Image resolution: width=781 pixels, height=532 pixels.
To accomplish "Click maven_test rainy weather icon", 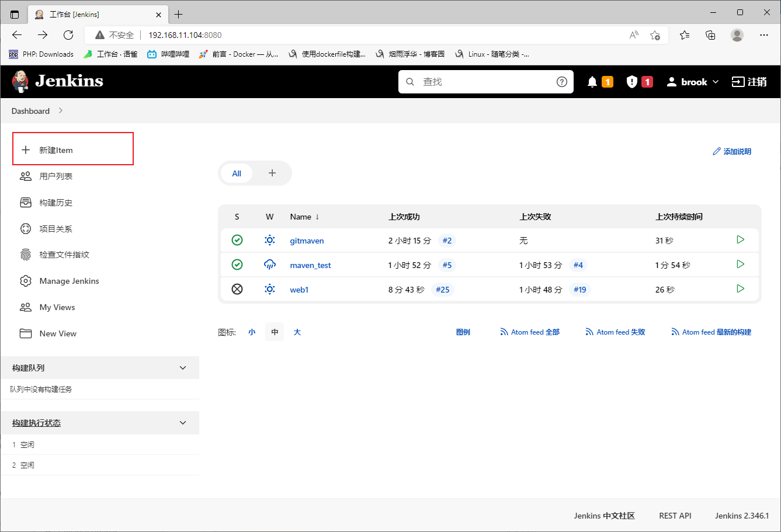I will coord(270,265).
